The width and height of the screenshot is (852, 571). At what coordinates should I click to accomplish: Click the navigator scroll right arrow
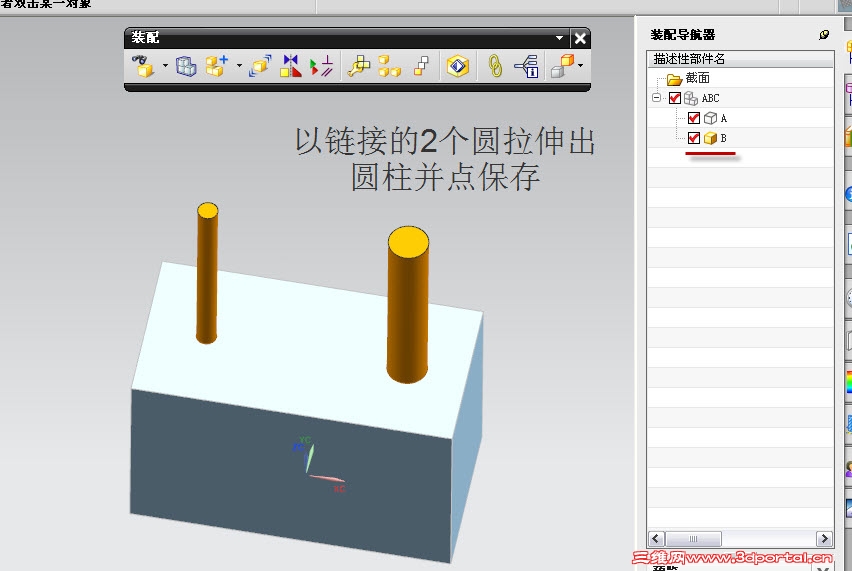click(824, 538)
